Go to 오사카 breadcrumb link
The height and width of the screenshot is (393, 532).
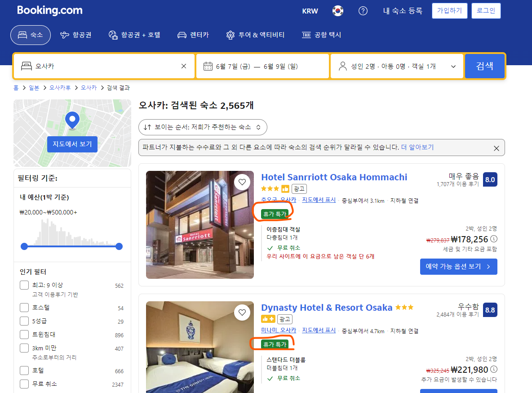[89, 88]
